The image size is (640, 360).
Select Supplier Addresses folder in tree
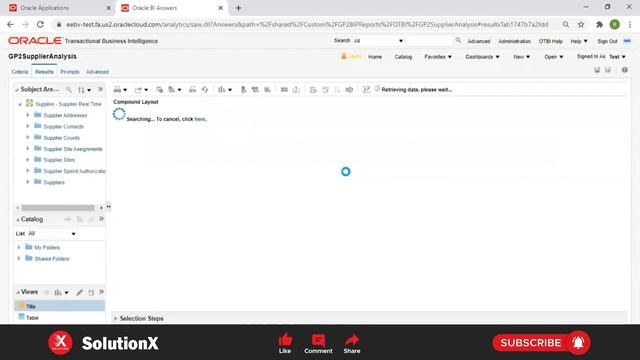click(65, 116)
